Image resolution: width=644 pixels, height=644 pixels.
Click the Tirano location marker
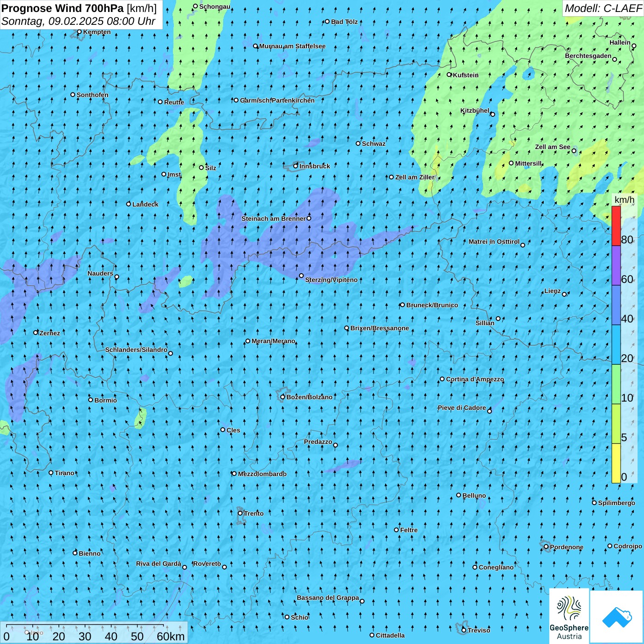click(x=51, y=472)
